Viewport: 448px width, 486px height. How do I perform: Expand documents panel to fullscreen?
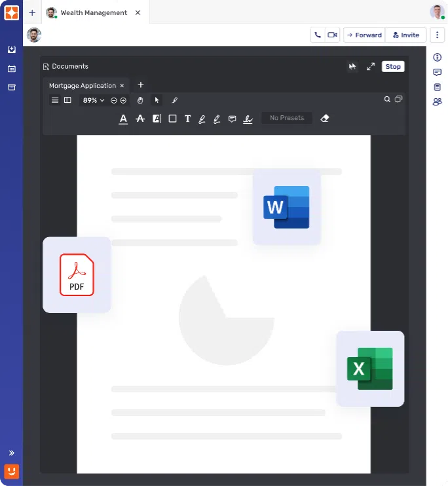click(x=371, y=66)
